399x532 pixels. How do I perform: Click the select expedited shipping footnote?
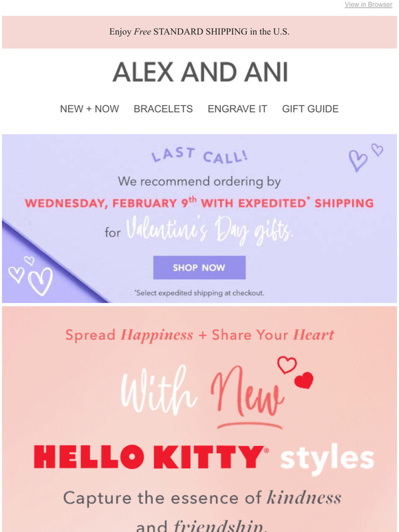click(x=199, y=293)
